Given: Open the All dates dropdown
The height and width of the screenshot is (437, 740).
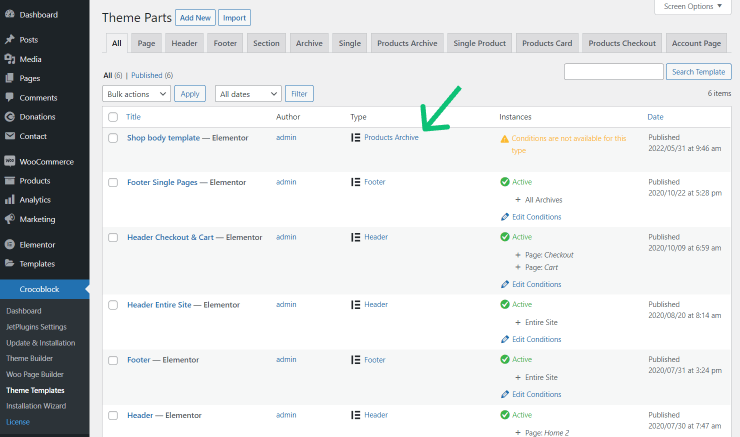Looking at the screenshot, I should 248,93.
